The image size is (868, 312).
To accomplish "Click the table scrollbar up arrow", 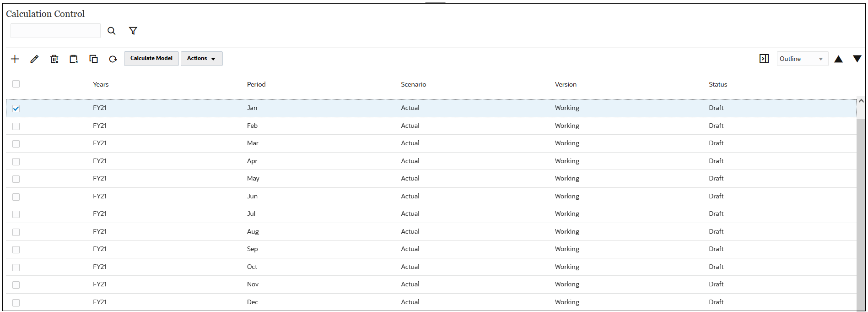I will pyautogui.click(x=861, y=101).
